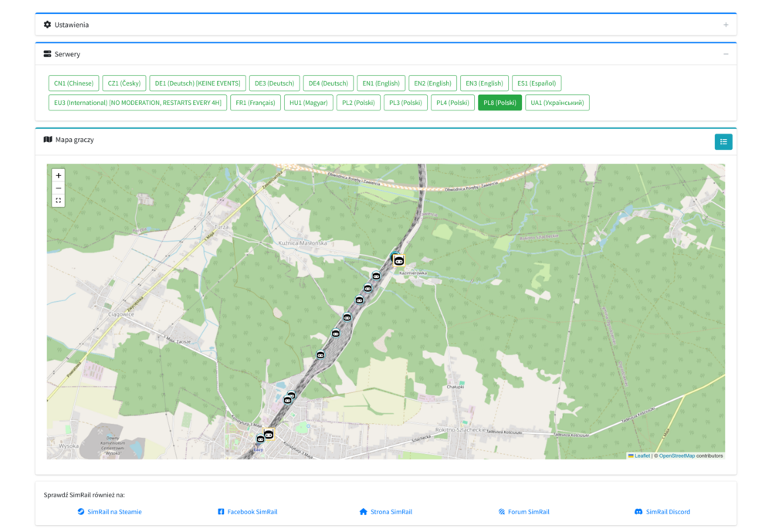772x532 pixels.
Task: Click the Steam icon in the footer
Action: click(x=80, y=511)
